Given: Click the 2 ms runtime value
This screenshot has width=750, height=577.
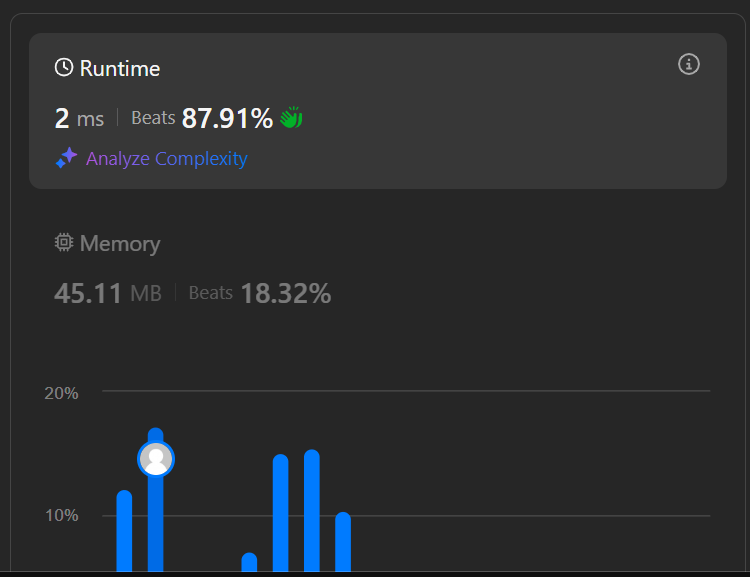Looking at the screenshot, I should coord(79,118).
